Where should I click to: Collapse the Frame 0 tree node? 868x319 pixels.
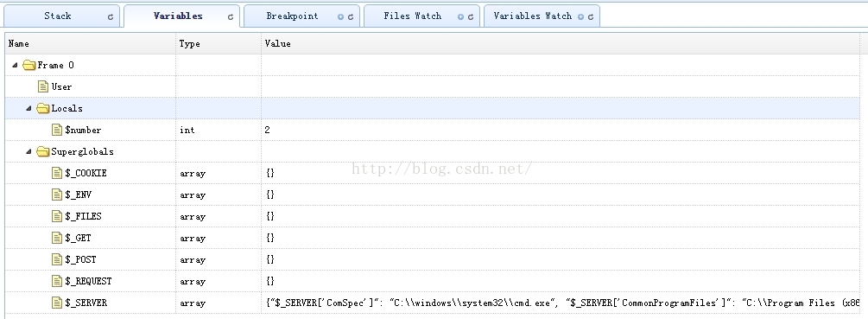tap(15, 66)
